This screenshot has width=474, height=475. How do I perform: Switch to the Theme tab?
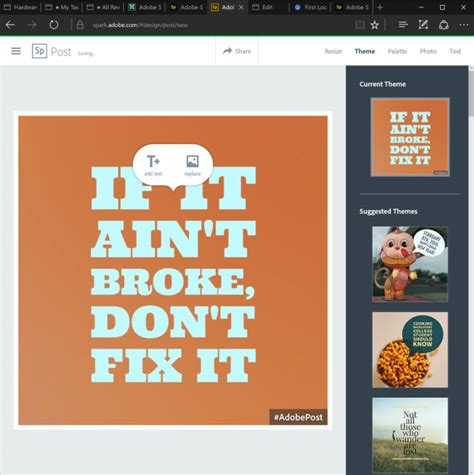(x=365, y=51)
